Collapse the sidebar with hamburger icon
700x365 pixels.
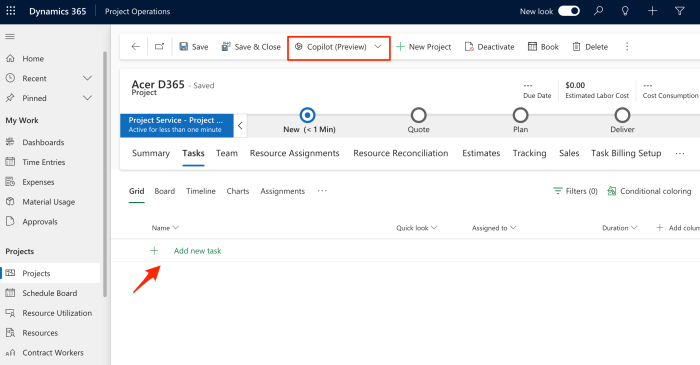[10, 36]
